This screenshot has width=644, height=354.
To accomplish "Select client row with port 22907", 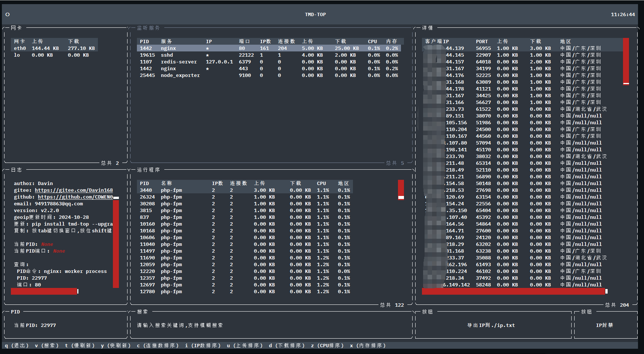I will 522,55.
